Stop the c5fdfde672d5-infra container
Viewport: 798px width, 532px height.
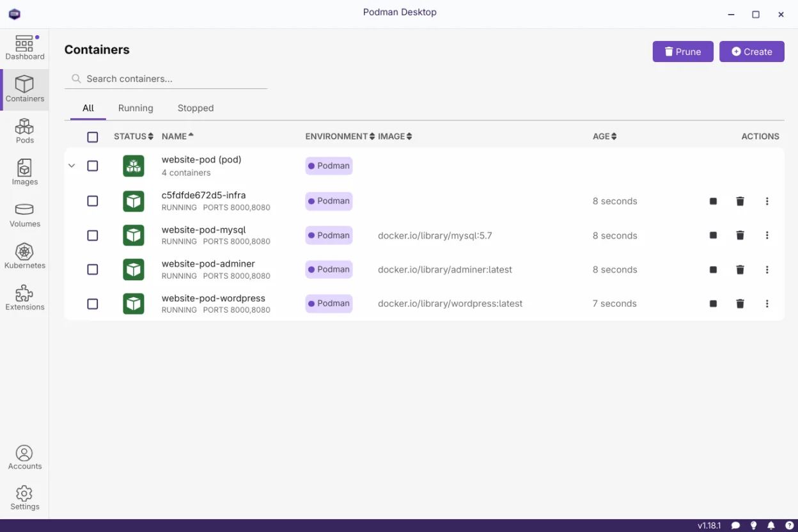[x=713, y=201]
